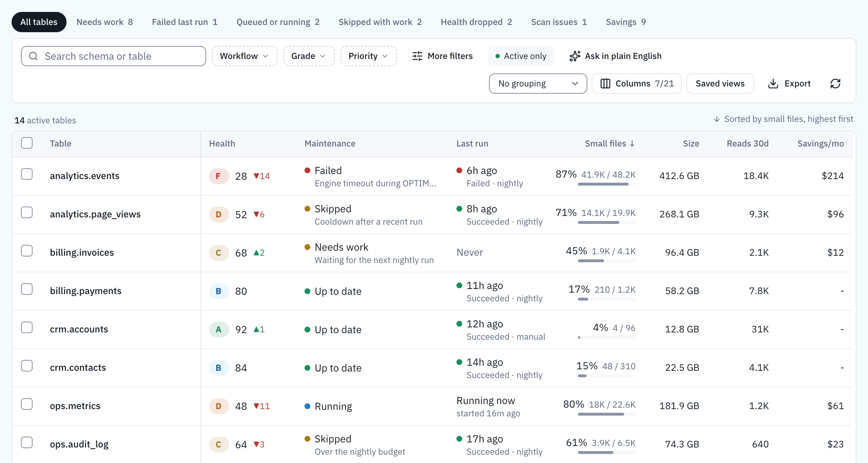
Task: Expand the No grouping dropdown
Action: click(x=538, y=84)
